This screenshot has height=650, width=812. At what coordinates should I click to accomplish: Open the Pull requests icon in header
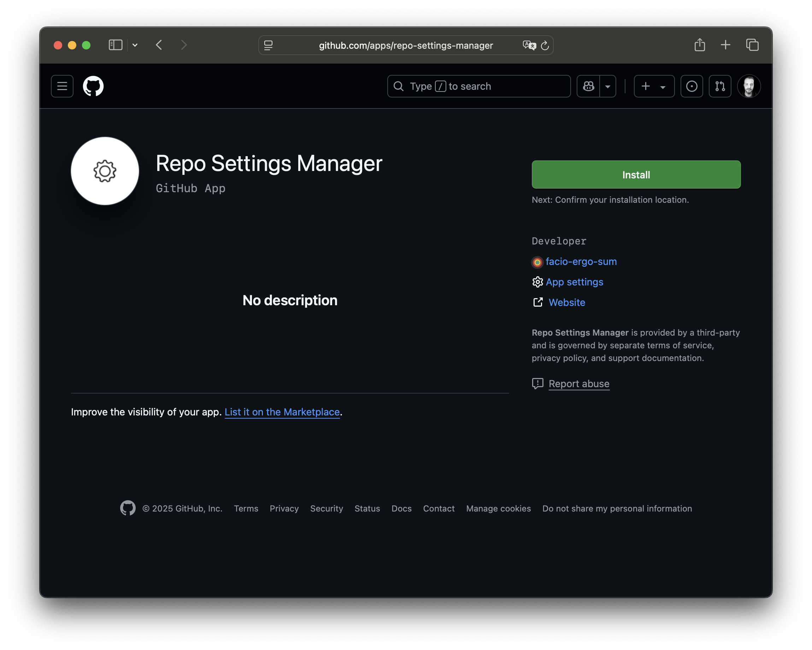point(720,86)
